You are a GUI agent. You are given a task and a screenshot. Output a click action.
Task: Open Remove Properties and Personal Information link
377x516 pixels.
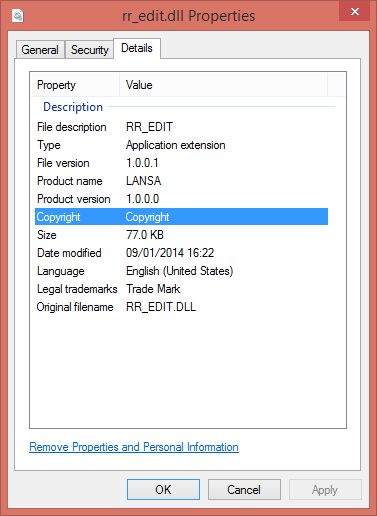tap(134, 447)
